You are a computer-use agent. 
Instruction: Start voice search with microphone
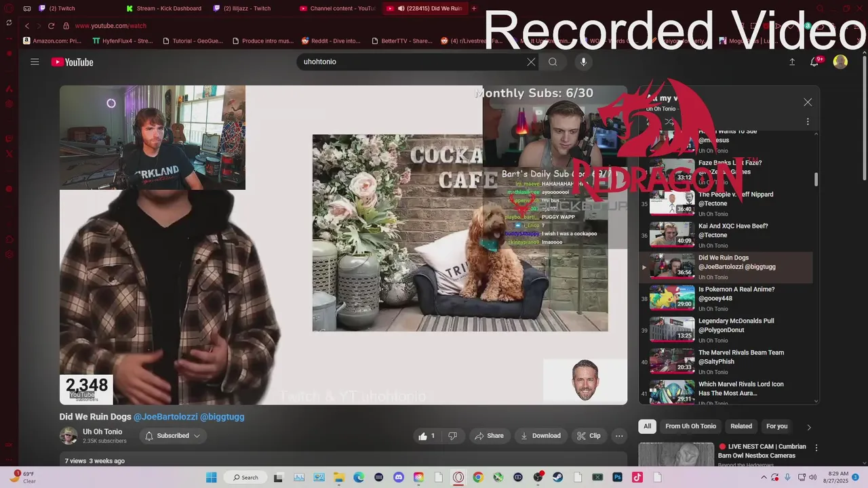583,62
